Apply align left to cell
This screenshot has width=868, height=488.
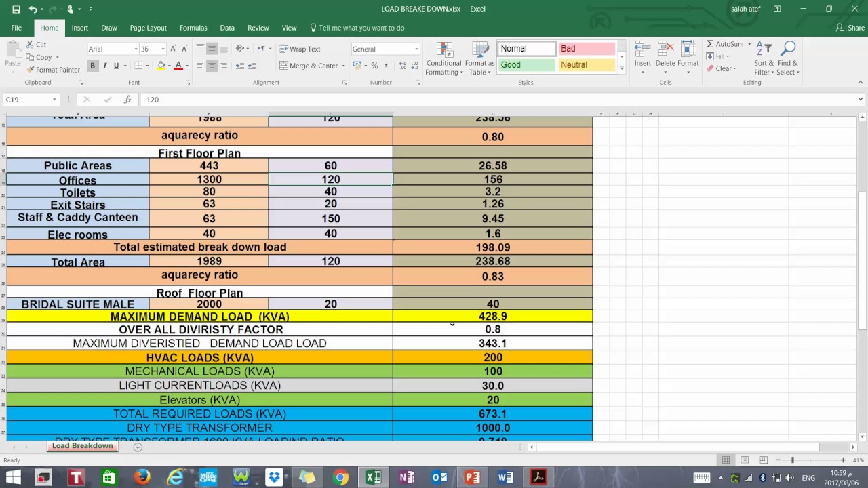(x=199, y=66)
